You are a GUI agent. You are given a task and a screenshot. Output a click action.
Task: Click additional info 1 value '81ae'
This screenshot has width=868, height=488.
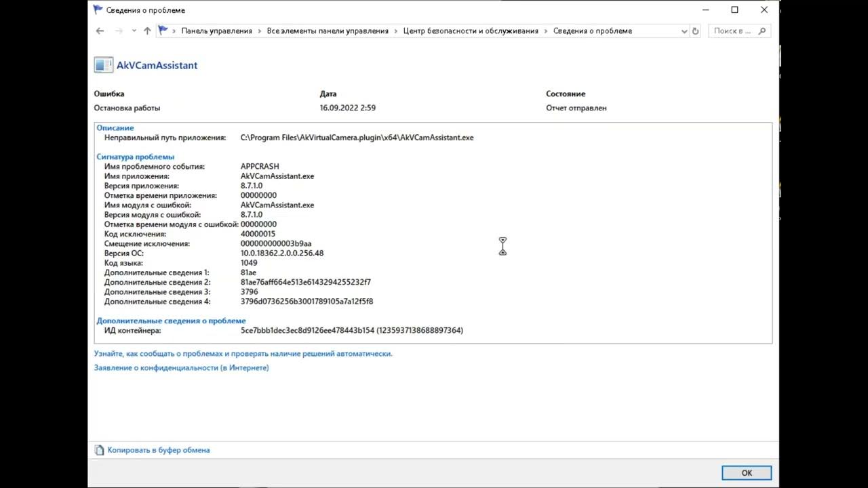click(x=248, y=273)
